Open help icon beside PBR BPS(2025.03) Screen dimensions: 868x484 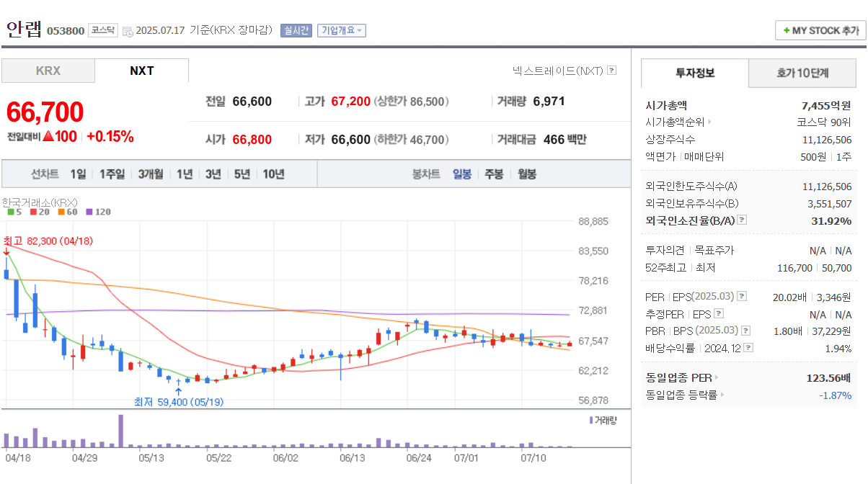[x=745, y=331]
